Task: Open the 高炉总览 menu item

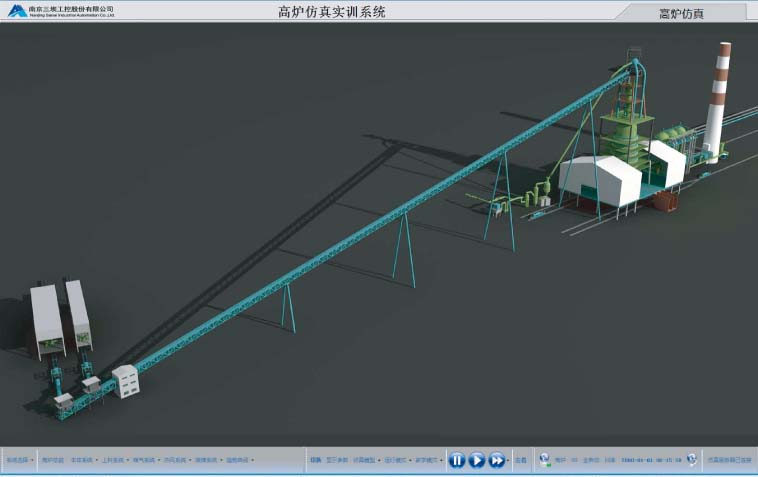Action: 54,460
